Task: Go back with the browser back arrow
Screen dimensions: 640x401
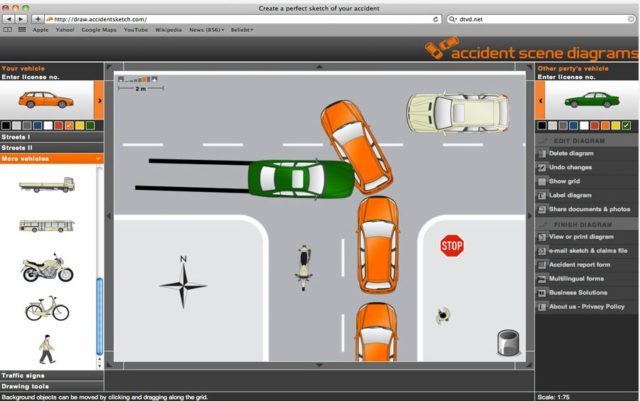Action: click(9, 19)
